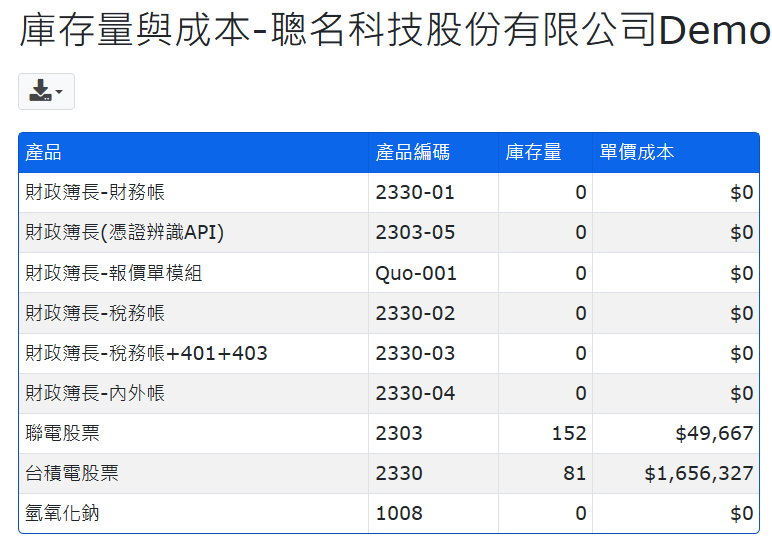Screen dimensions: 772x536
Task: Open the download export dropdown button
Action: coord(46,92)
